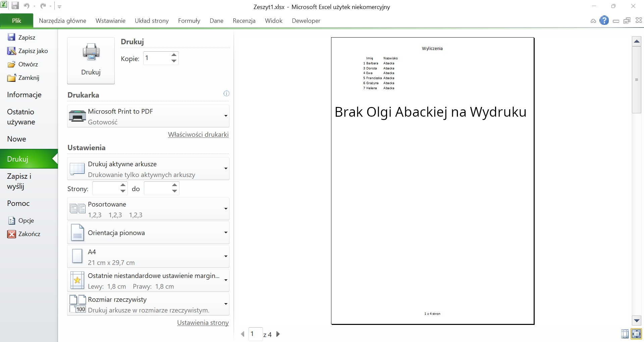Open Zapisz jako in the sidebar
The height and width of the screenshot is (342, 644).
[x=28, y=51]
